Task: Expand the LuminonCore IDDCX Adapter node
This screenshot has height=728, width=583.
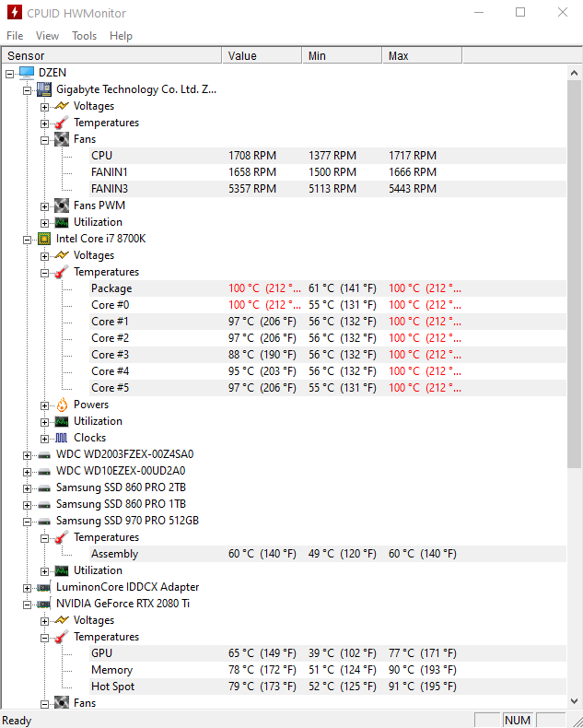Action: pyautogui.click(x=27, y=588)
